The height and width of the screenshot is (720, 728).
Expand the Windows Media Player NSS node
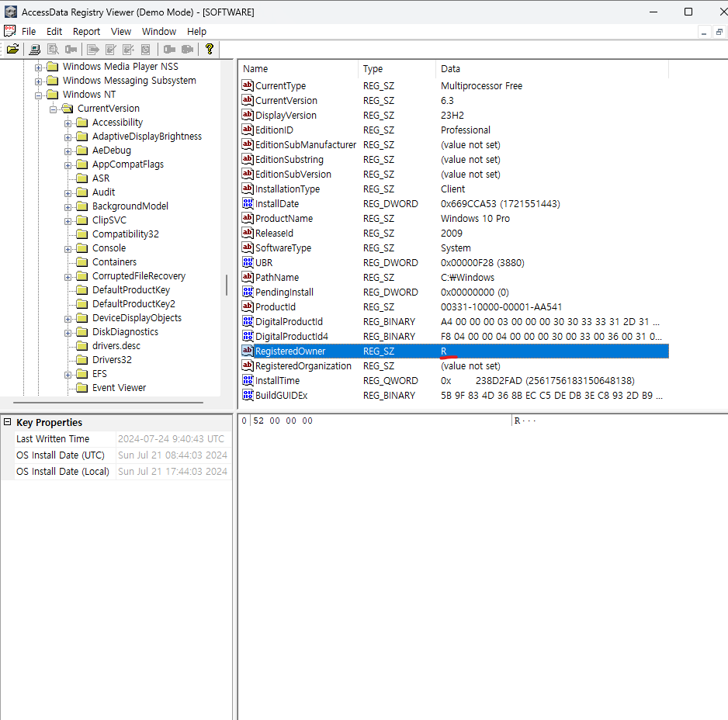[39, 67]
